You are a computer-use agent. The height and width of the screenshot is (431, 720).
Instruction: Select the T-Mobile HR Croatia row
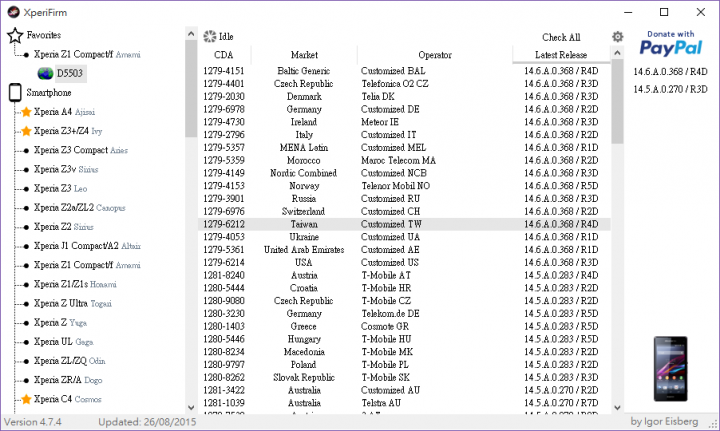pyautogui.click(x=404, y=288)
